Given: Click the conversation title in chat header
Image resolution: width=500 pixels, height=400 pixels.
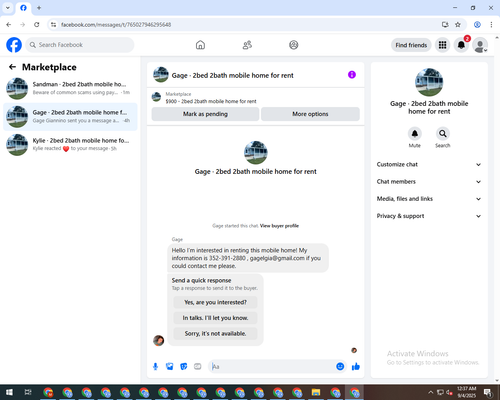Looking at the screenshot, I should point(232,75).
